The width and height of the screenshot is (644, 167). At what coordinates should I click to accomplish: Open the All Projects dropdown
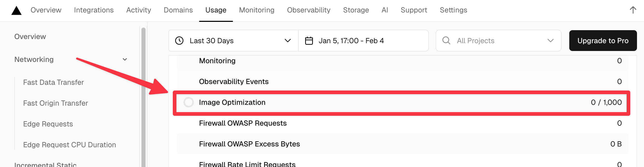498,41
